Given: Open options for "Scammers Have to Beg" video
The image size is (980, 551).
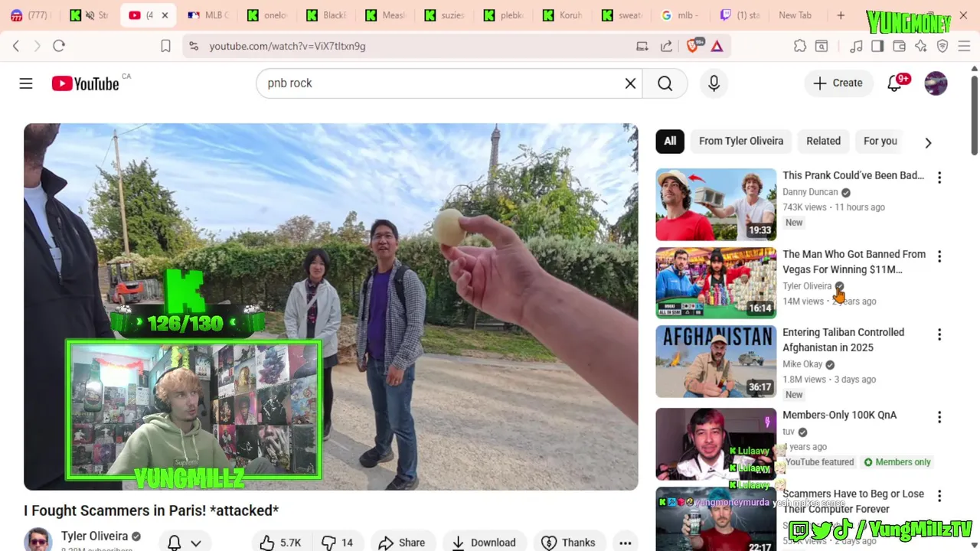Looking at the screenshot, I should [x=939, y=496].
